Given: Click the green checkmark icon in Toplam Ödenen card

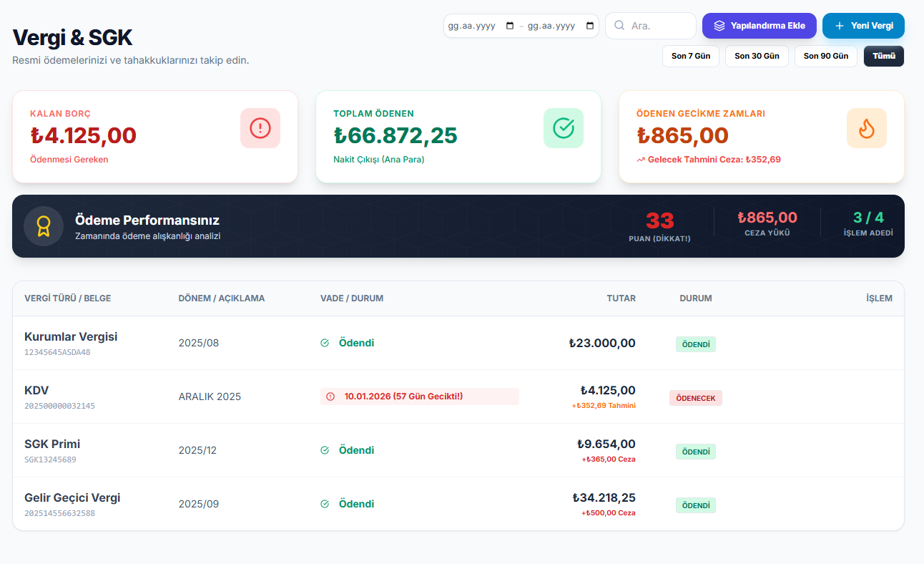Looking at the screenshot, I should click(564, 128).
